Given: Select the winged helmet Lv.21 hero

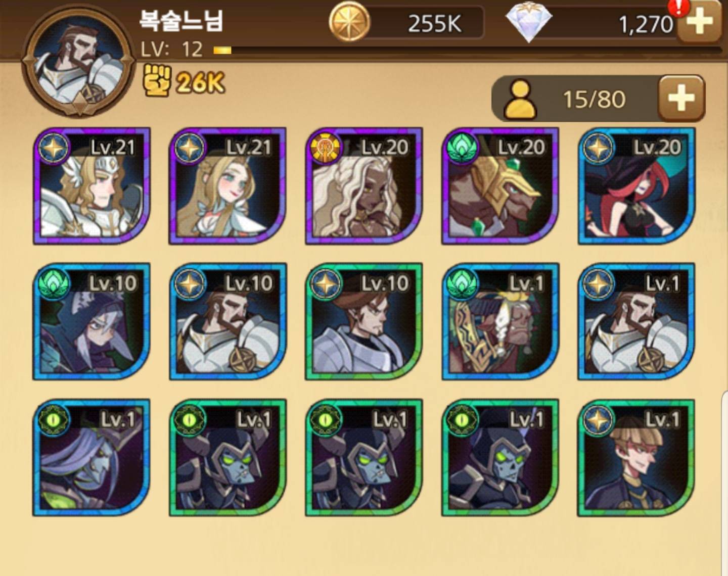Looking at the screenshot, I should [92, 186].
